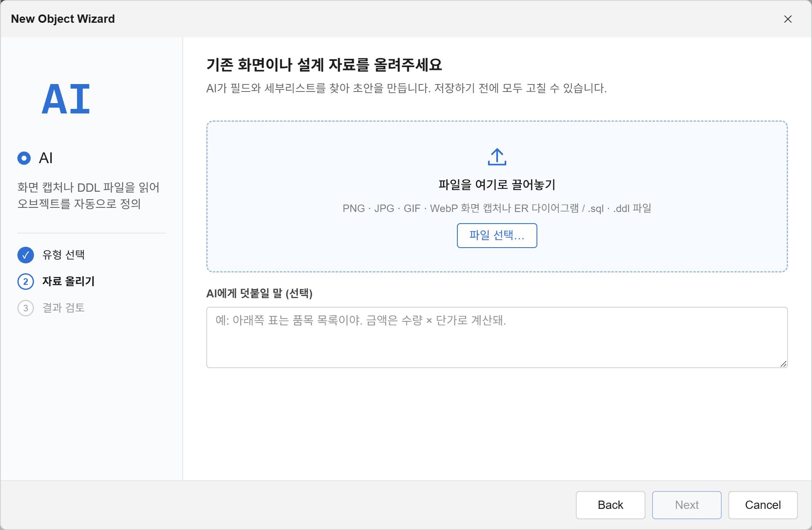This screenshot has height=530, width=812.
Task: Click the New Object Wizard title text
Action: [x=63, y=19]
